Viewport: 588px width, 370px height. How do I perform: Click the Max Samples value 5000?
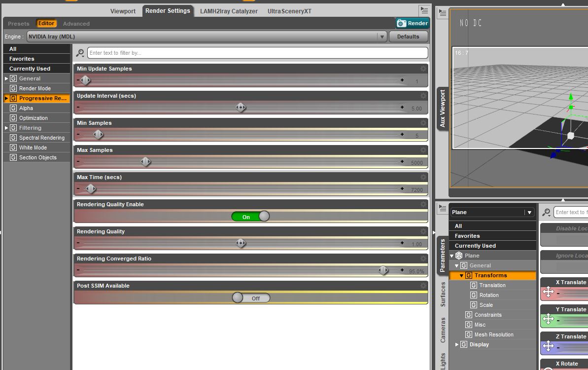coord(416,163)
